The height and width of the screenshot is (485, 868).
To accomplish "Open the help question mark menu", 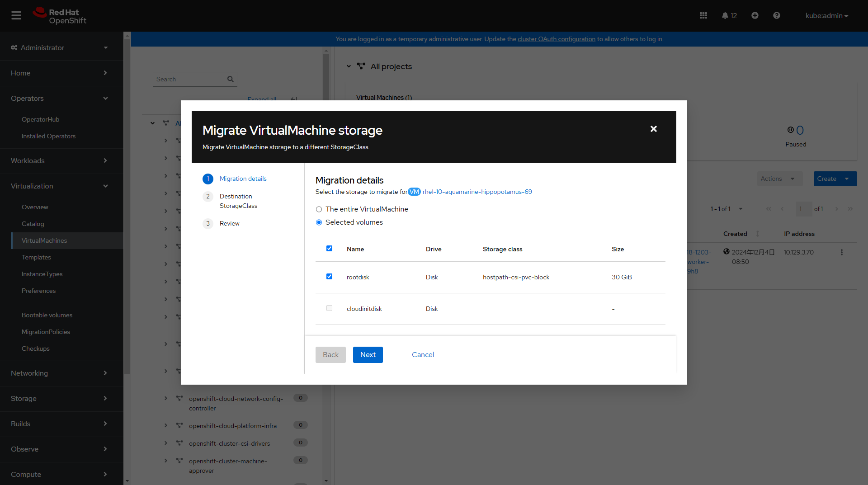I will (x=777, y=15).
